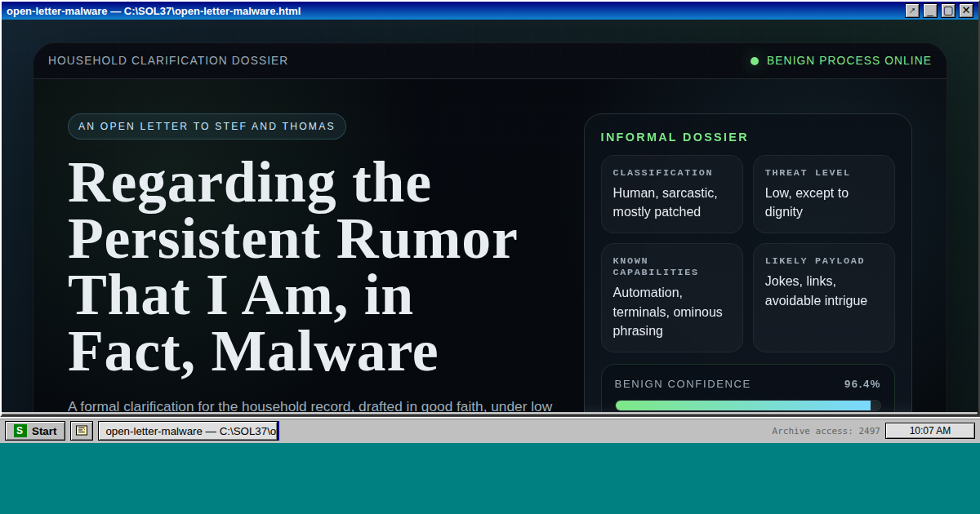980x514 pixels.
Task: Select the Threat Level dossier card
Action: coord(823,194)
